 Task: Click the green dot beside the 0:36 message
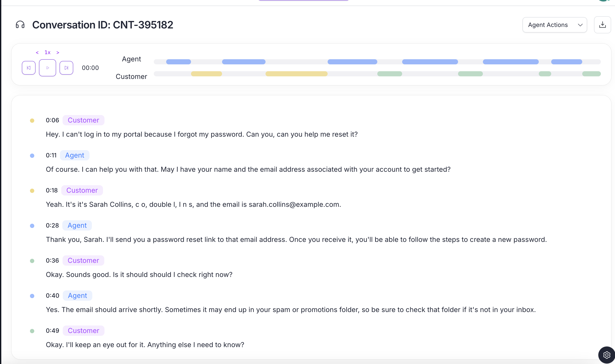[x=32, y=261]
